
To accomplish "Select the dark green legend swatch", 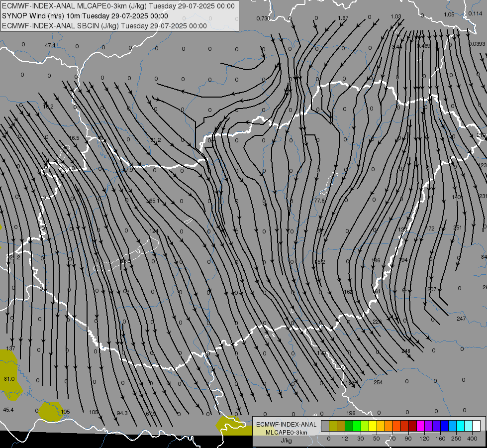I will (349, 426).
